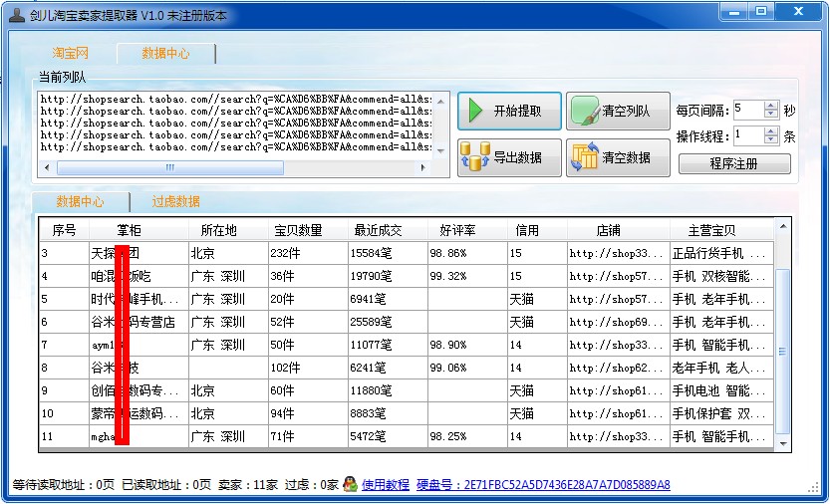Screen dimensions: 830x504
Task: Sort by the 店铺 column header
Action: 619,230
